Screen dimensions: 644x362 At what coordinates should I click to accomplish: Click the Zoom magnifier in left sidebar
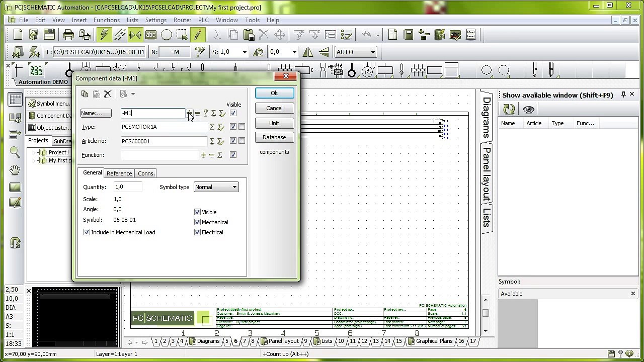click(15, 152)
